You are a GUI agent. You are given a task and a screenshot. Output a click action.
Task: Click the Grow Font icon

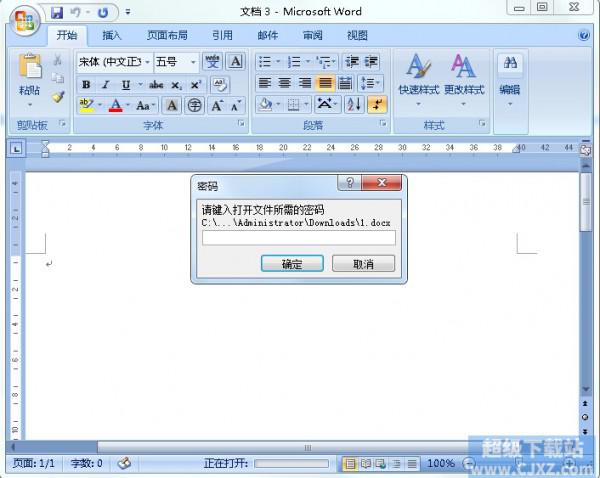(x=217, y=105)
